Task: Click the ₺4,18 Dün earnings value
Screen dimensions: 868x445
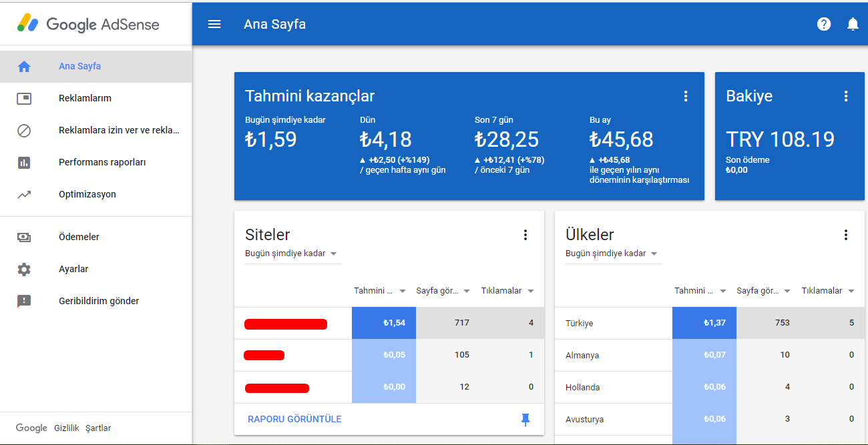Action: point(386,139)
